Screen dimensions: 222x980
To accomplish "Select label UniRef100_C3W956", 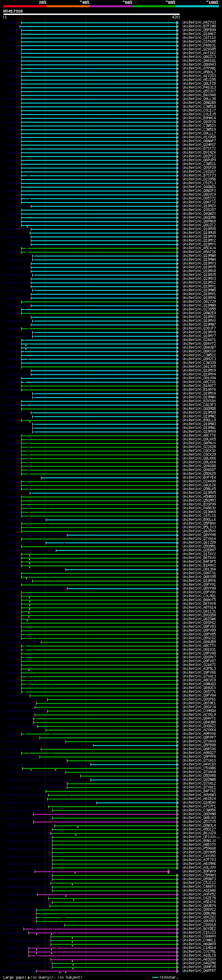I will pos(199,810).
